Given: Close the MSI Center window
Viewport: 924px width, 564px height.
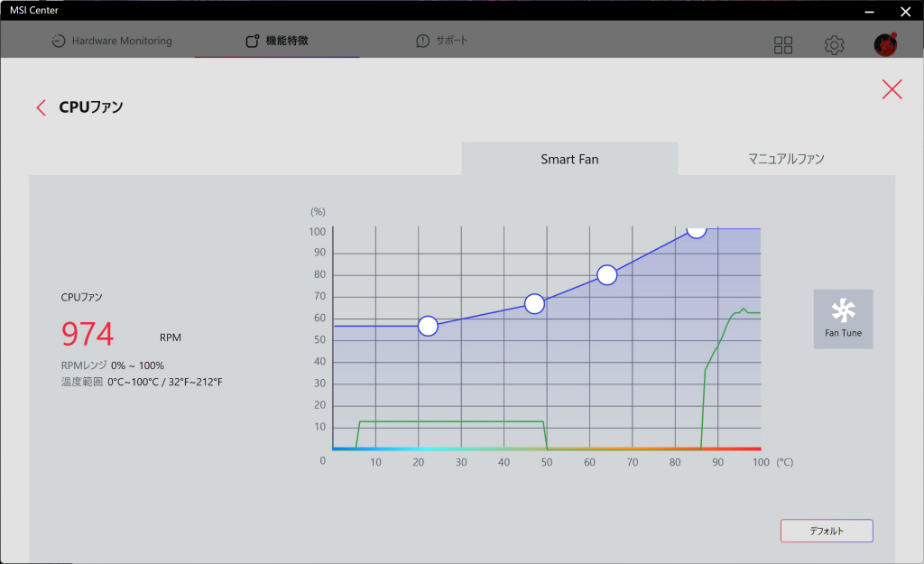Looking at the screenshot, I should tap(906, 11).
